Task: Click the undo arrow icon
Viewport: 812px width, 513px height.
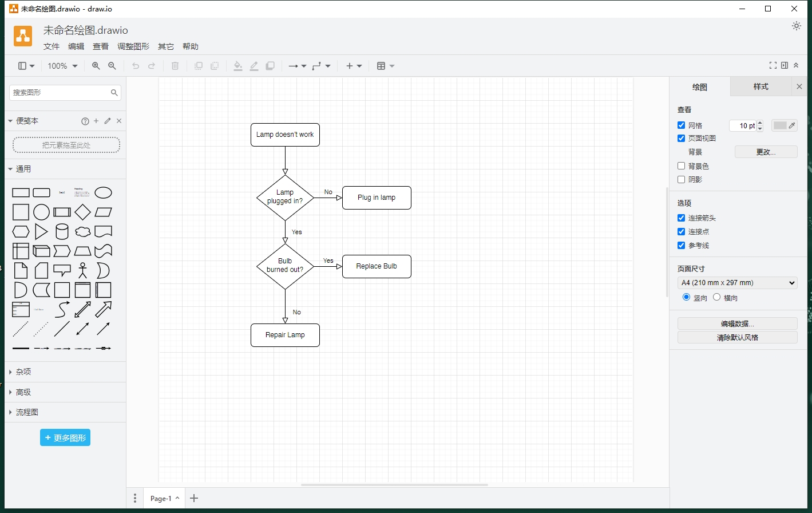Action: pyautogui.click(x=136, y=66)
